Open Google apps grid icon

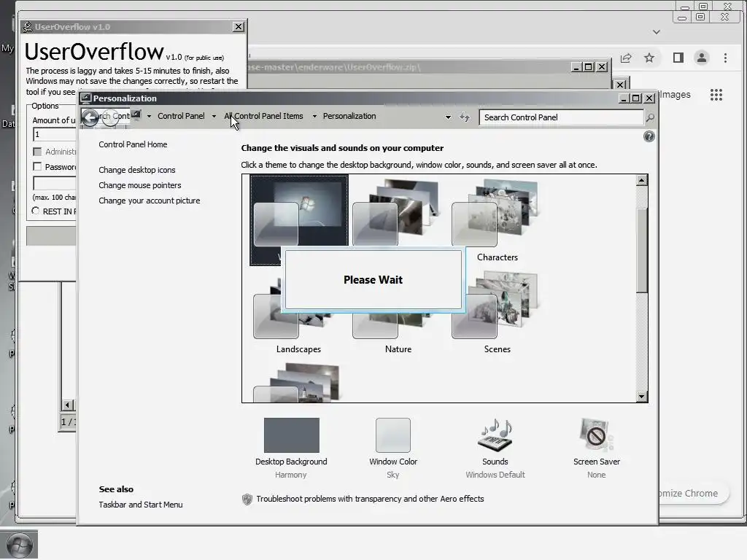click(716, 95)
